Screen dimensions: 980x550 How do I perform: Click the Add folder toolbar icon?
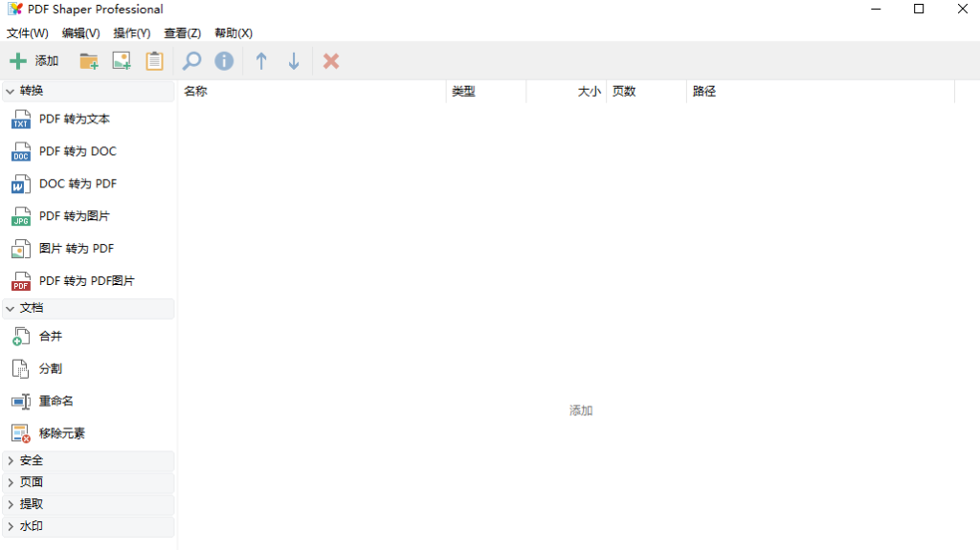(89, 60)
